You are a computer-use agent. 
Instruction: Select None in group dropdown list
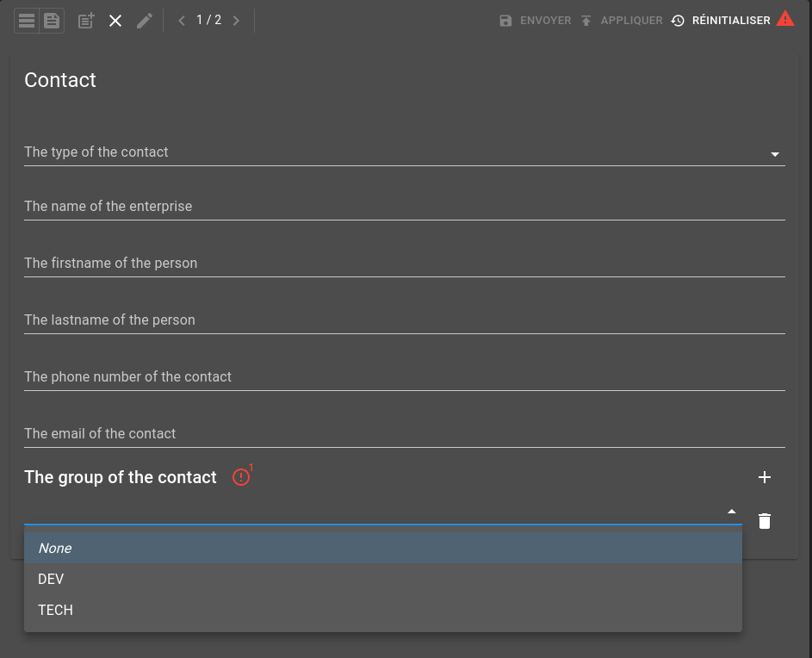click(x=383, y=548)
